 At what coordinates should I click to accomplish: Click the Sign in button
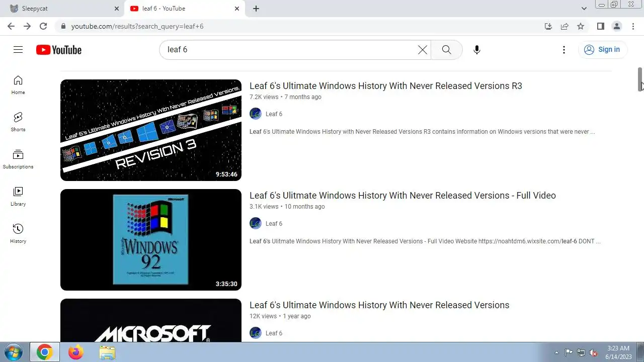[602, 49]
